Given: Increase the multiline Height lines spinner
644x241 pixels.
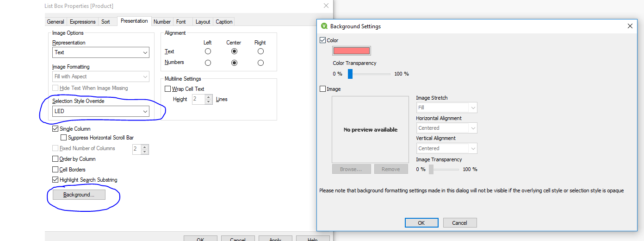Looking at the screenshot, I should [x=209, y=97].
